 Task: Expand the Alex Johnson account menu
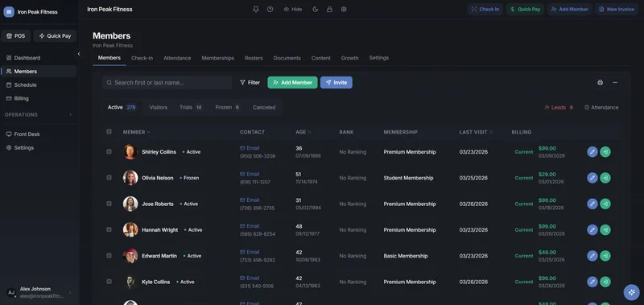coord(39,292)
